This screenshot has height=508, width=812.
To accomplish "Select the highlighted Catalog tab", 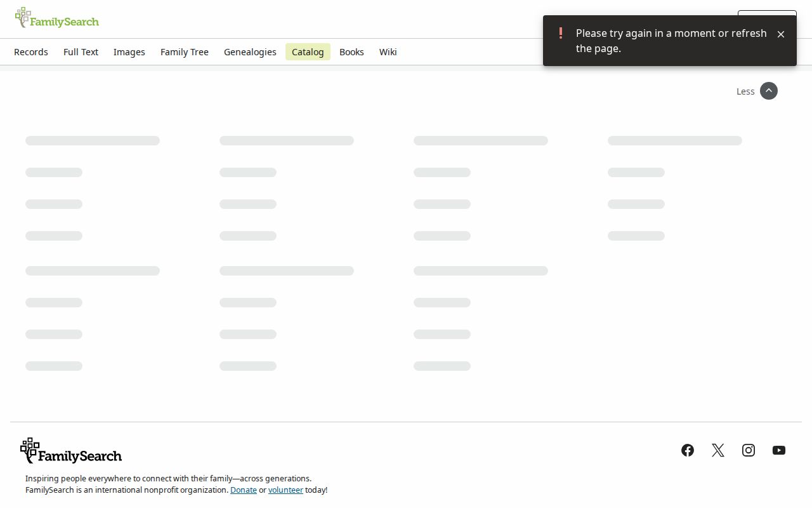I will [308, 52].
